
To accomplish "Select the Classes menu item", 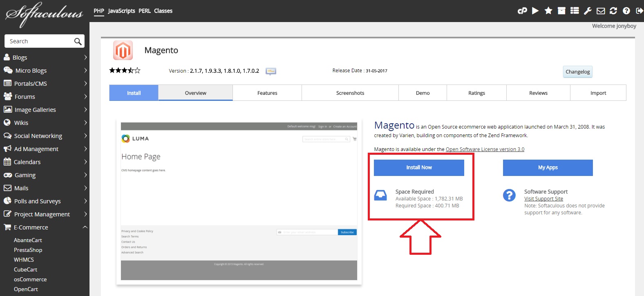I will coord(163,11).
